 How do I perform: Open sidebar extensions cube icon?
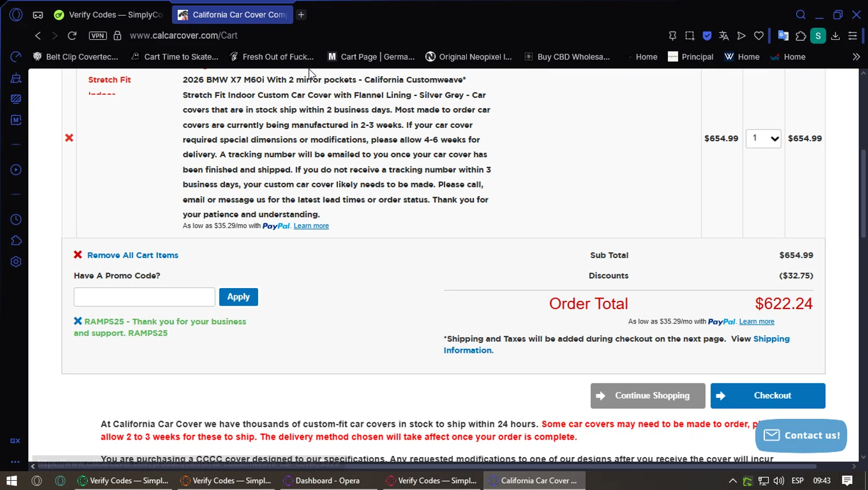[x=16, y=241]
